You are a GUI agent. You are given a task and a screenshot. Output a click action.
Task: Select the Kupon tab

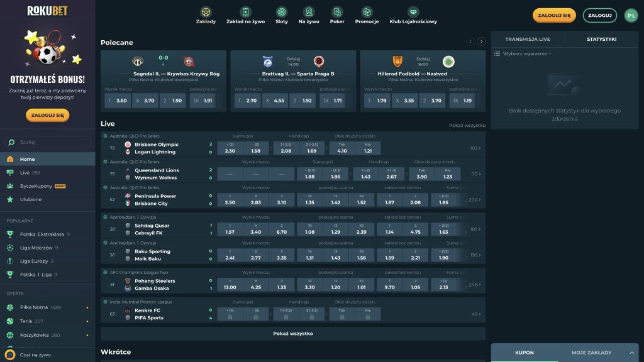click(x=525, y=353)
